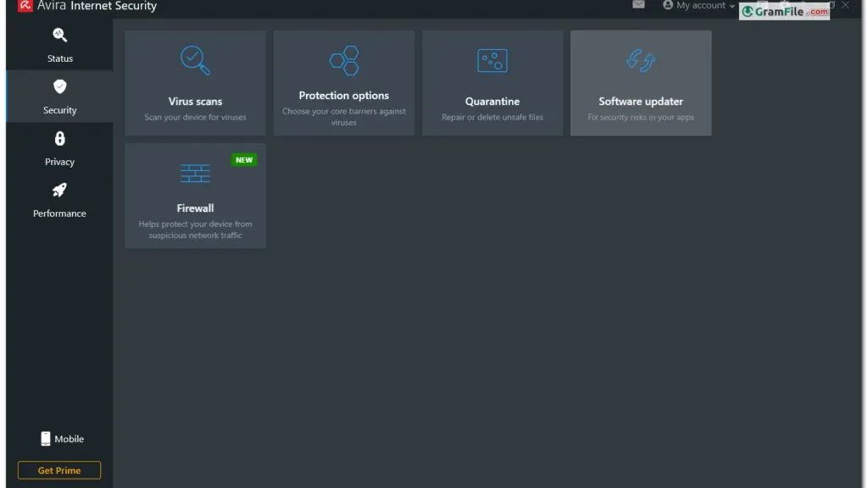Image resolution: width=868 pixels, height=488 pixels.
Task: Open the Protection options tile
Action: tap(344, 83)
